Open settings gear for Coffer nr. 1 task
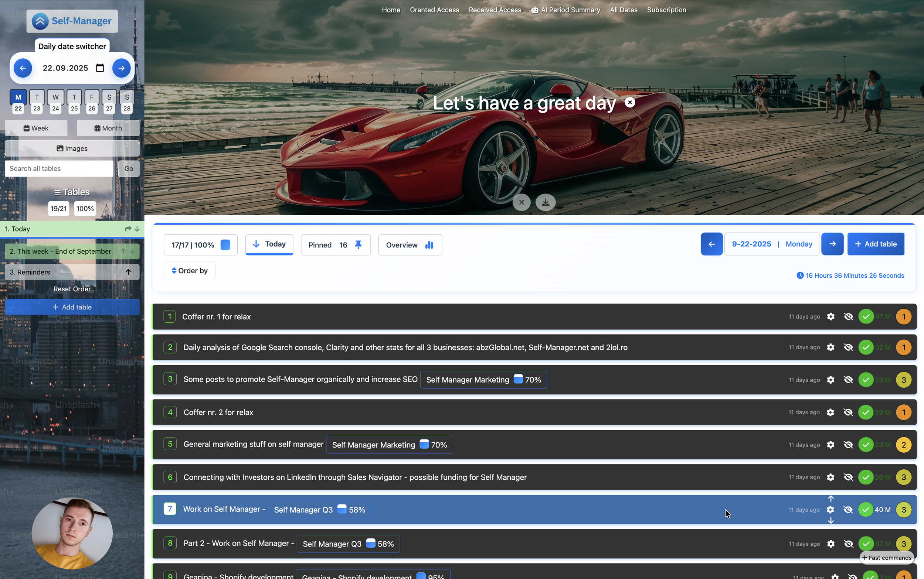Viewport: 924px width, 579px height. (x=830, y=317)
